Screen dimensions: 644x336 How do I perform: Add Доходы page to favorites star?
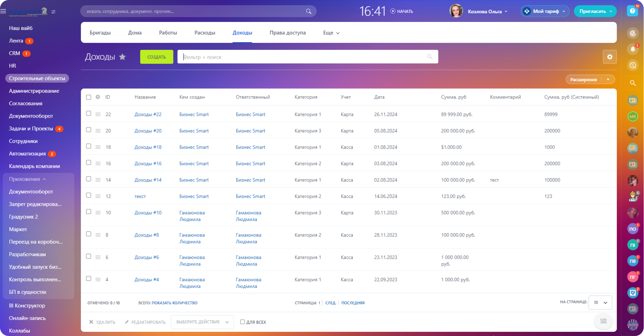click(x=123, y=57)
